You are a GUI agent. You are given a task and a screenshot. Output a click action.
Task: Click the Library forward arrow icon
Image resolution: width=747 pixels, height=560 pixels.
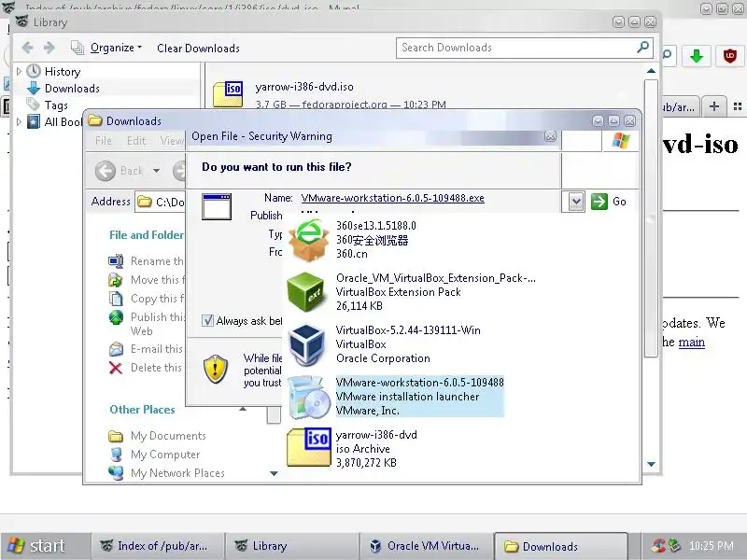click(49, 48)
